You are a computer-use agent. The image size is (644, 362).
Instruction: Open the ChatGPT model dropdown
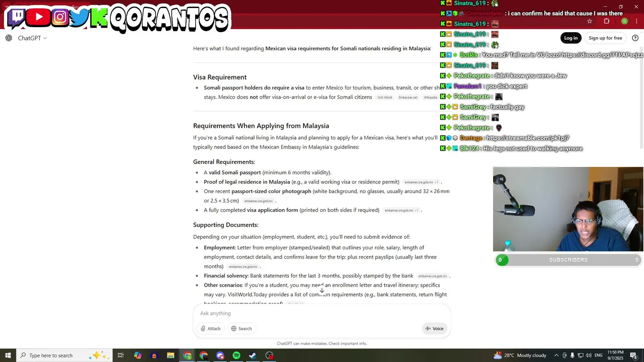pyautogui.click(x=32, y=38)
